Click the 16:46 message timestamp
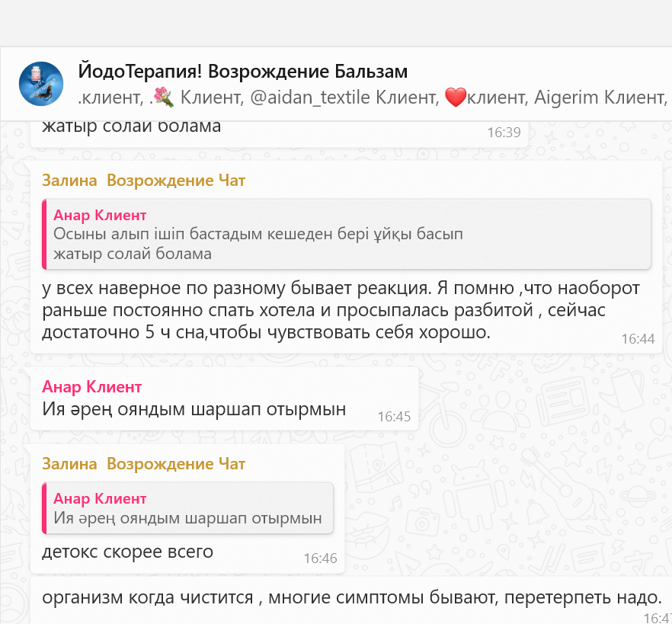The image size is (672, 624). click(x=320, y=558)
